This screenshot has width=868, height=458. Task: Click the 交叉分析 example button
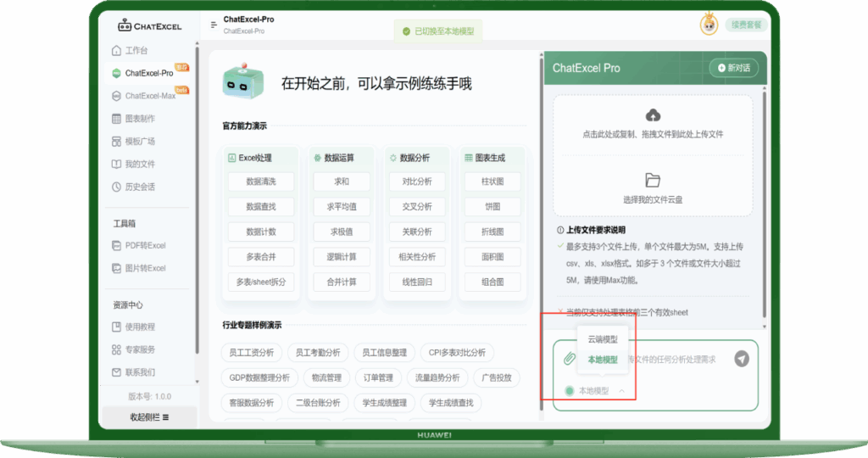click(x=417, y=207)
